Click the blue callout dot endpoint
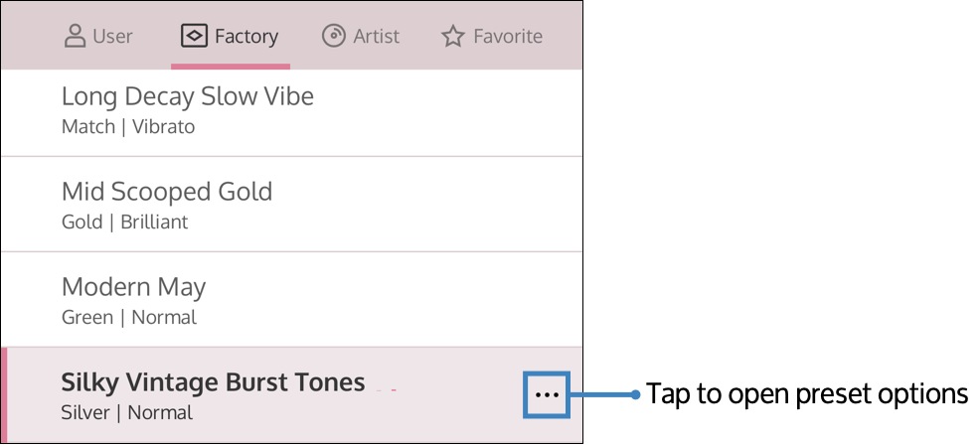This screenshot has height=446, width=980. (636, 394)
